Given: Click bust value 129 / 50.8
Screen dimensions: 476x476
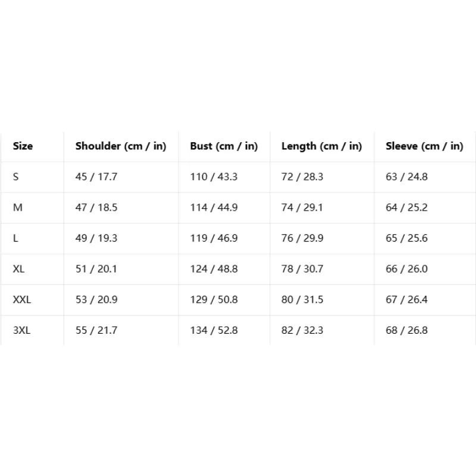Looking at the screenshot, I should pos(214,299).
